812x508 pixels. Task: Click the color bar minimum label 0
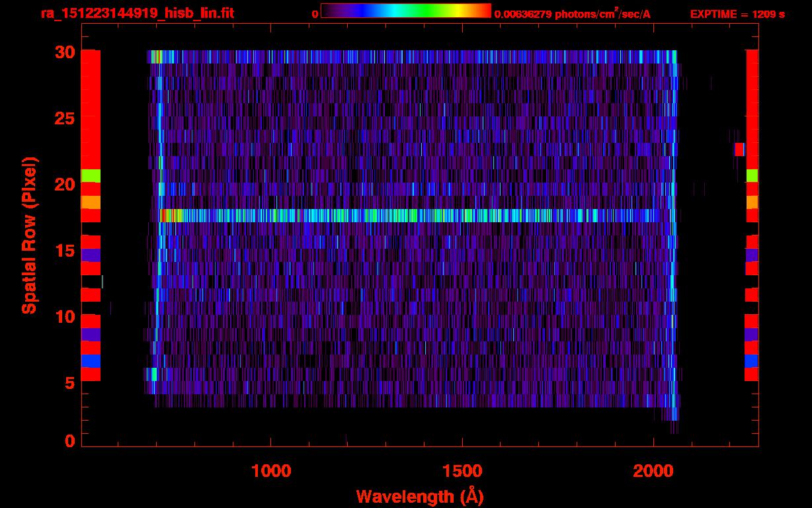point(315,14)
